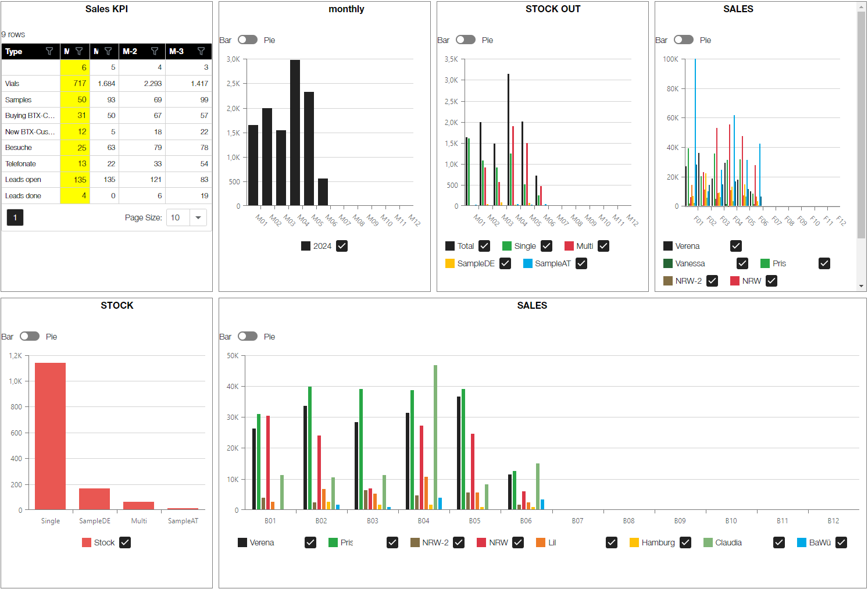
Task: Uncheck Verena checkbox in F01–F12 SALES legend
Action: 736,246
